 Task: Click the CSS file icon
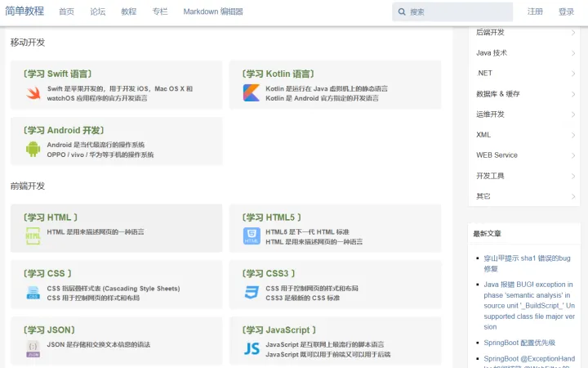pyautogui.click(x=33, y=292)
